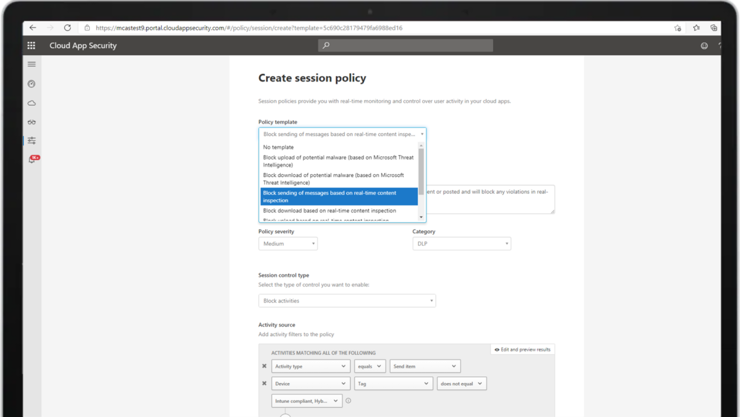The image size is (740, 417).
Task: Add page to favorites star-plus icon
Action: pos(678,28)
